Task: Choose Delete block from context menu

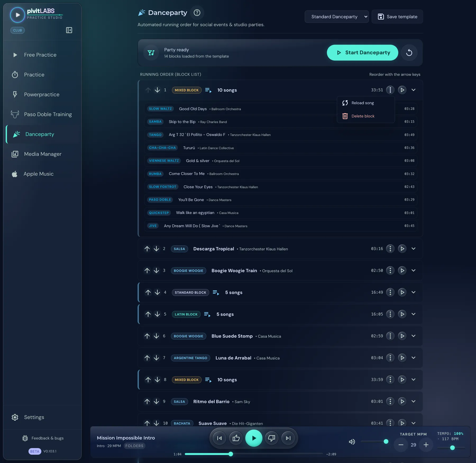Action: (366, 116)
